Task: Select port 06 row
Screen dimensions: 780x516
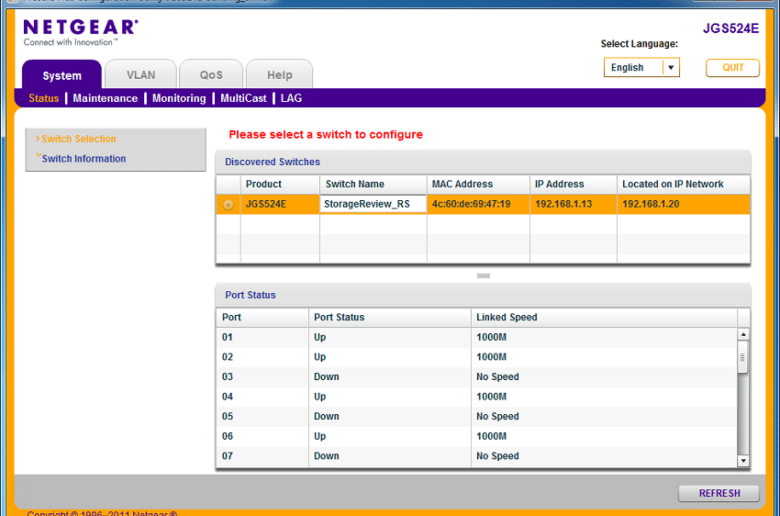Action: 477,436
